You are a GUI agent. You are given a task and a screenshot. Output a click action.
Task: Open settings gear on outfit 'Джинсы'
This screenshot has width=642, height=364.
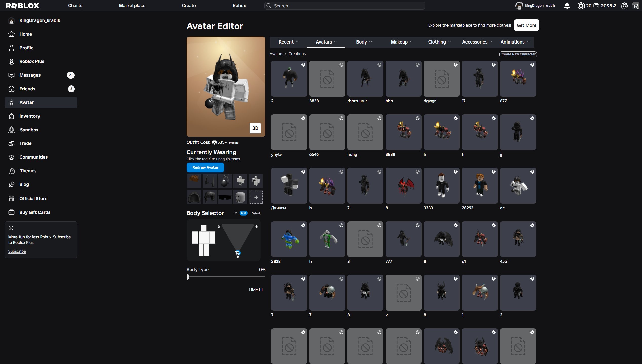[x=303, y=172]
